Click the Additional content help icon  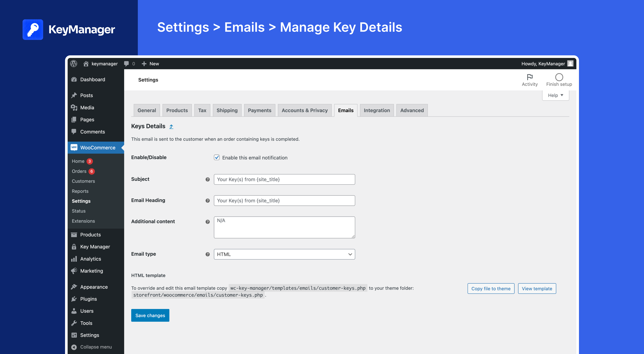pos(208,222)
